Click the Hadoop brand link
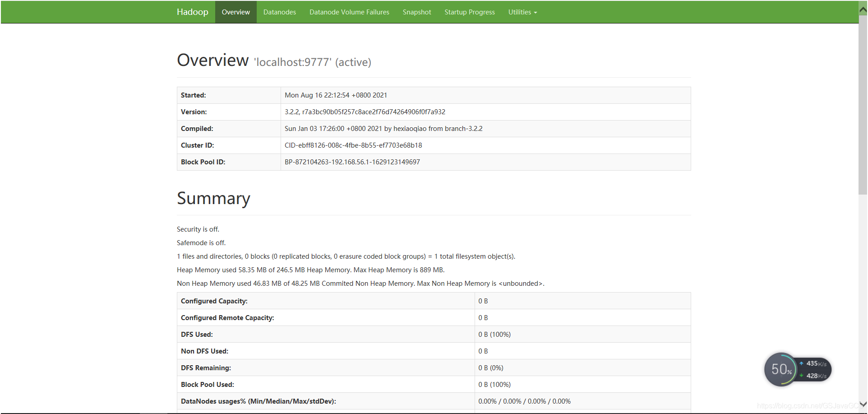The width and height of the screenshot is (868, 414). 193,12
